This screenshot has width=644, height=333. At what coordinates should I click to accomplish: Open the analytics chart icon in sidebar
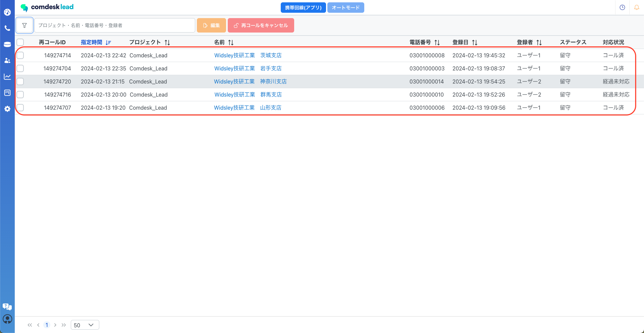pyautogui.click(x=7, y=77)
